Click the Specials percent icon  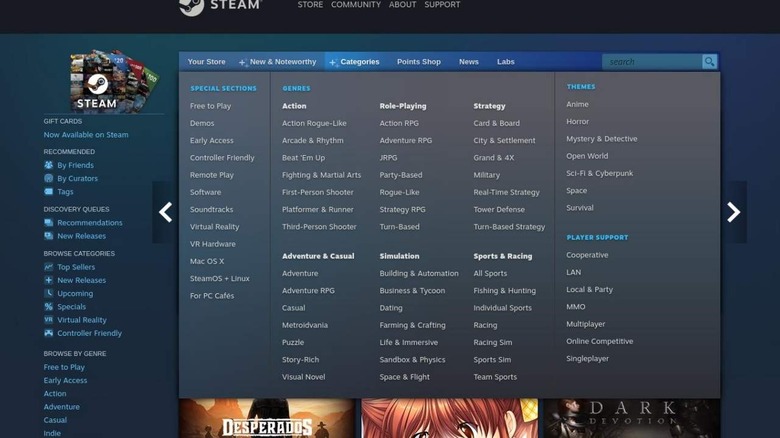point(48,307)
